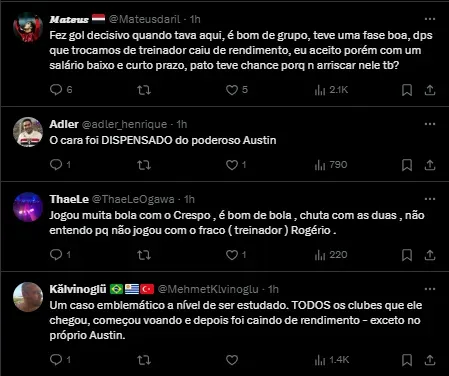The width and height of the screenshot is (449, 376).
Task: Open more options on ThaeLe's tweet
Action: coord(430,199)
